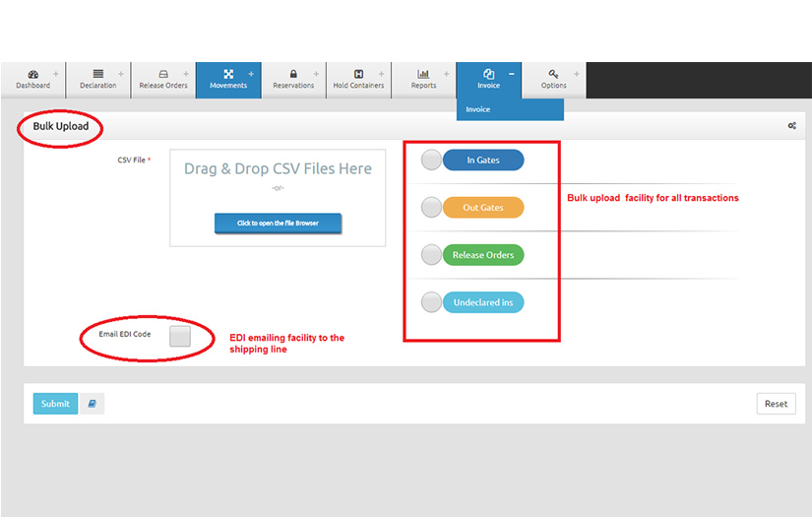Click the Declaration list icon

(x=97, y=74)
